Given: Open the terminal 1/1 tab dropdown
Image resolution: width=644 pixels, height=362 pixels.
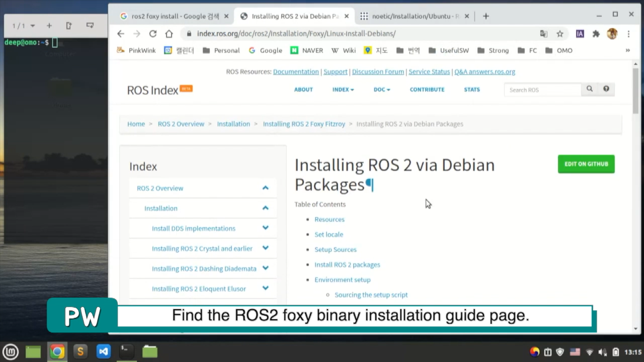Looking at the screenshot, I should pos(33,26).
